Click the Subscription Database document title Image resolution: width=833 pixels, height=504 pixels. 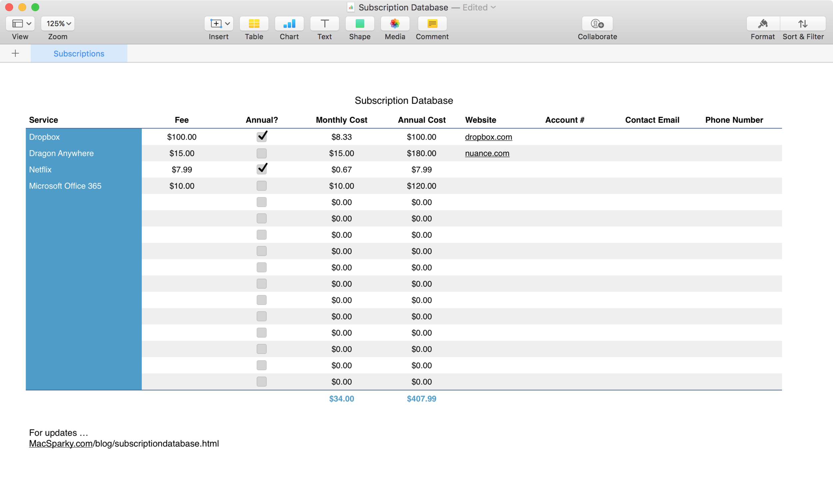403,7
